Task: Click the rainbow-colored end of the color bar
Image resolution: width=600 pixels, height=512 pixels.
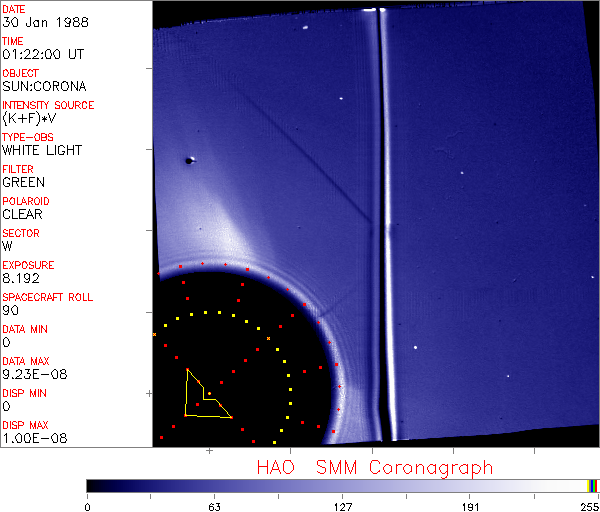Action: click(x=593, y=485)
